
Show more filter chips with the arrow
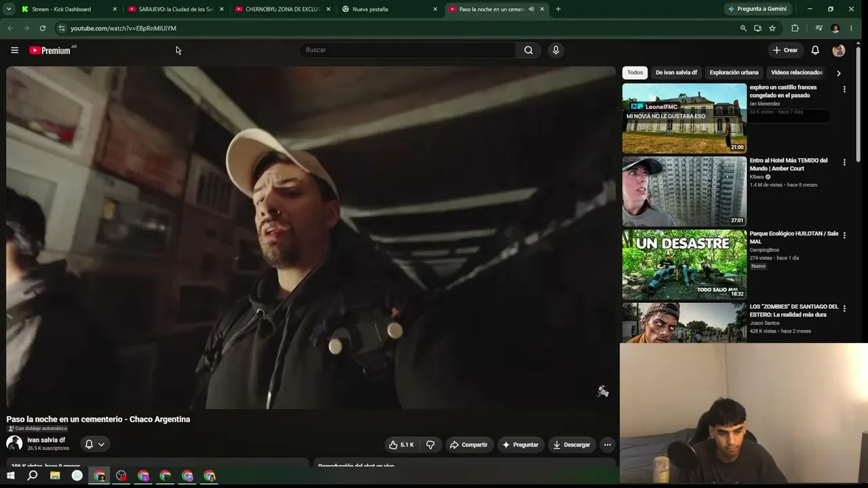[839, 73]
